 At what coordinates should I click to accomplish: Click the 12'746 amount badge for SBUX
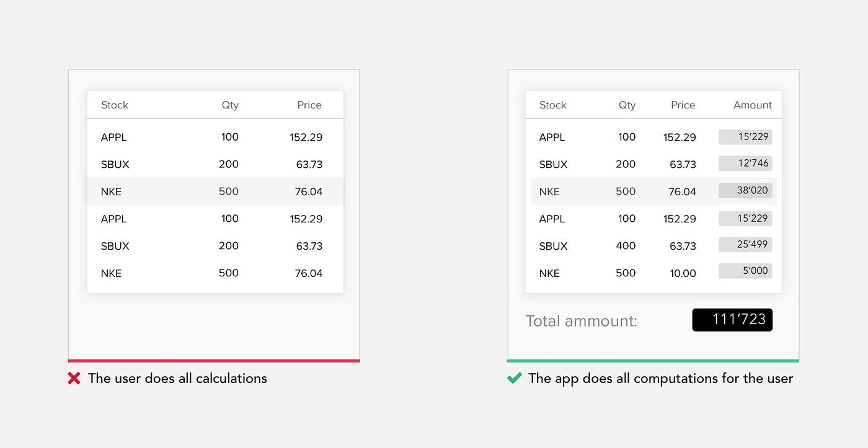745,163
